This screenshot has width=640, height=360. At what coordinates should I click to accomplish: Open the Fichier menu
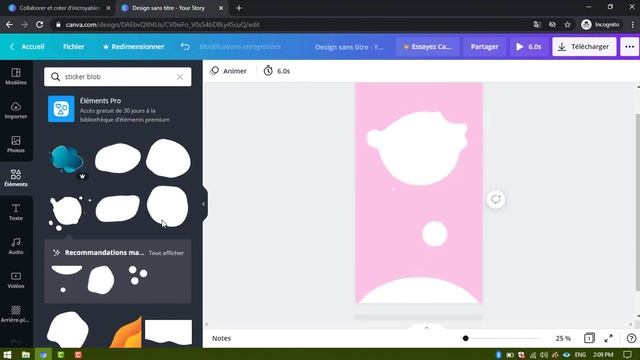(x=73, y=47)
